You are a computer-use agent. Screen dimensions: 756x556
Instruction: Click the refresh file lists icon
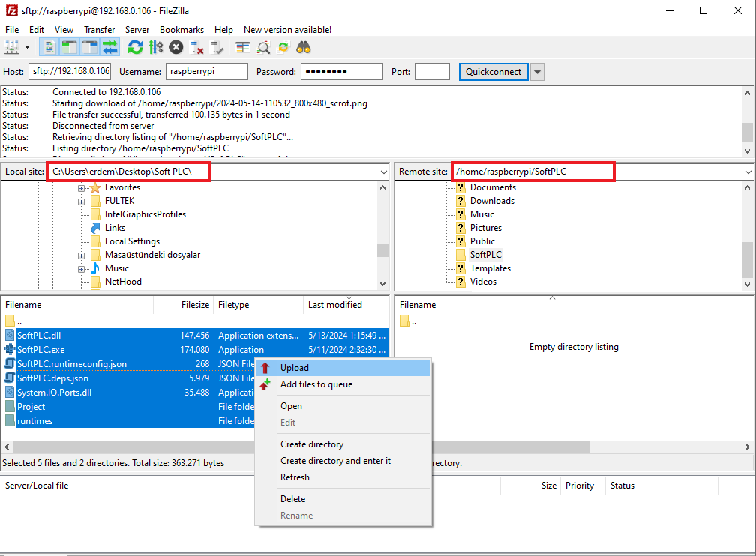click(x=135, y=48)
